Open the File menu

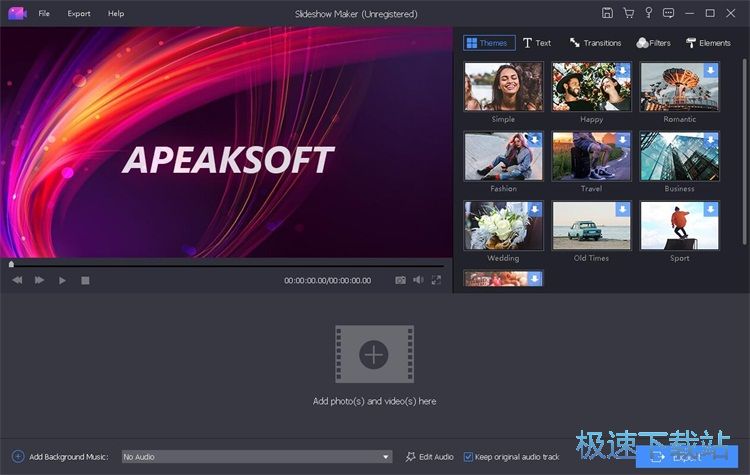click(x=44, y=13)
